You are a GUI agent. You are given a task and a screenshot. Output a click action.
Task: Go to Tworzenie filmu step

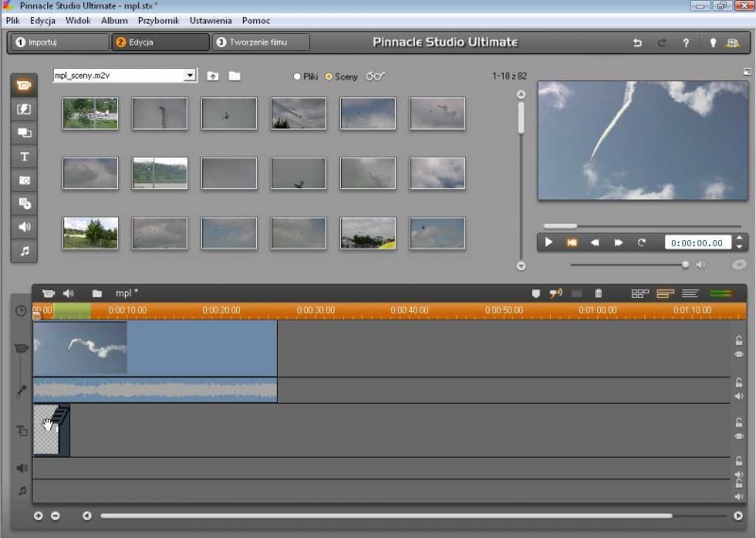261,43
